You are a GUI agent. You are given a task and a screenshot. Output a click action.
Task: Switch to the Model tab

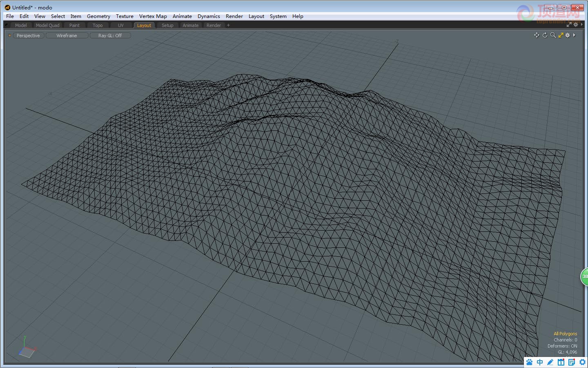tap(21, 25)
